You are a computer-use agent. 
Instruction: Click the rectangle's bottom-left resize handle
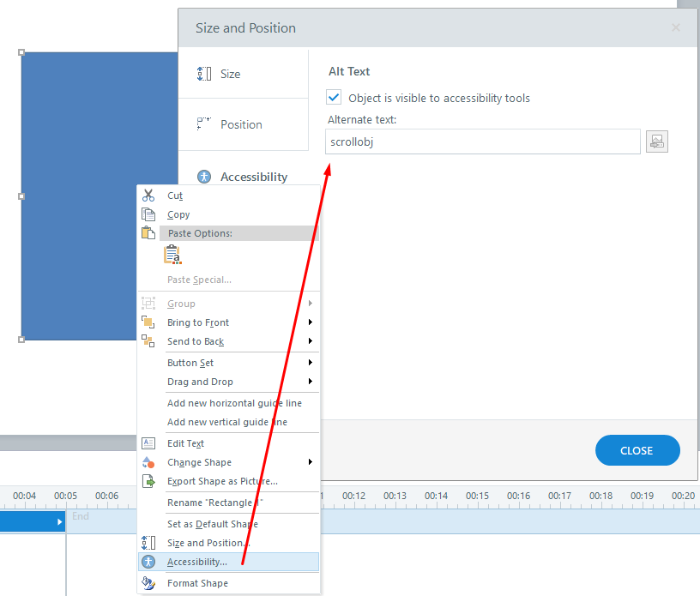21,340
